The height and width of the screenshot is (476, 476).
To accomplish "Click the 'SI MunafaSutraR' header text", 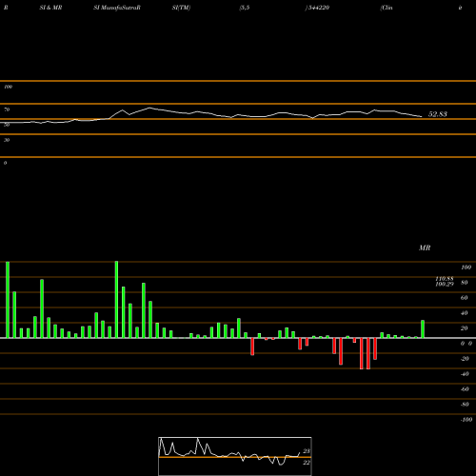I will [117, 8].
